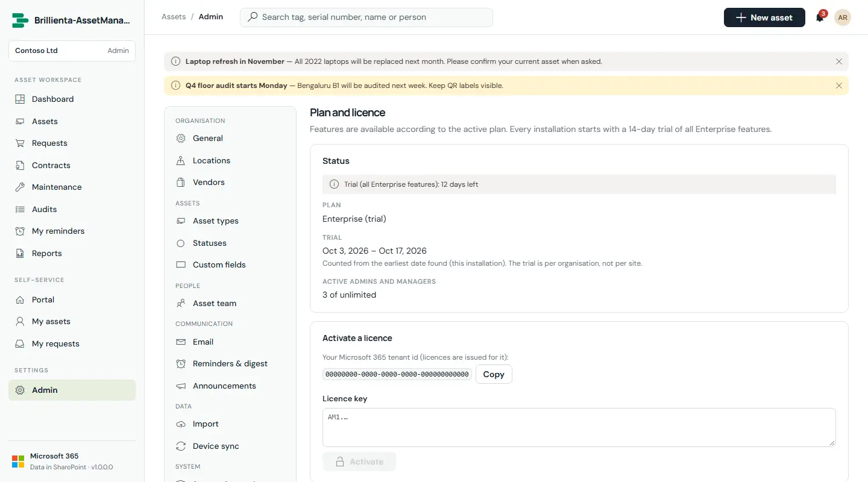Image resolution: width=868 pixels, height=482 pixels.
Task: Go to Audits in the sidebar
Action: tap(72, 209)
